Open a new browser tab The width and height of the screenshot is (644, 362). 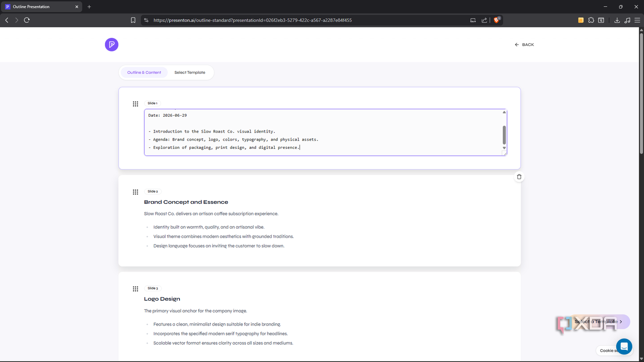89,7
